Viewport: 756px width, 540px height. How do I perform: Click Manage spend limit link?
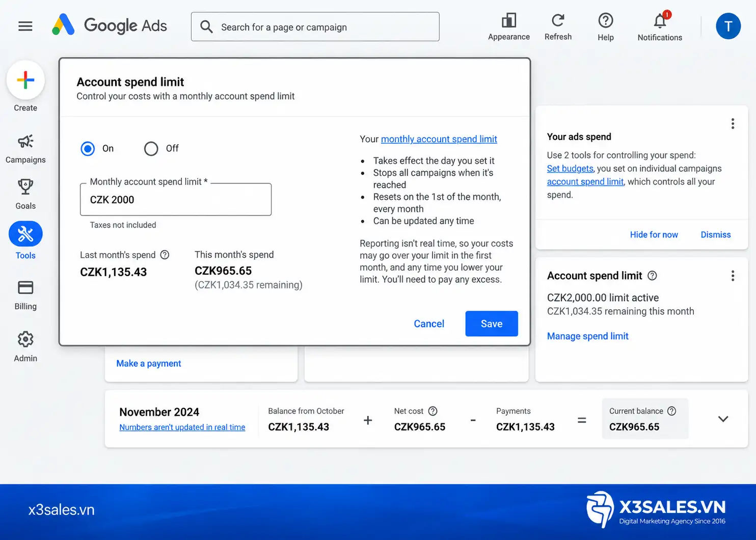click(x=588, y=336)
